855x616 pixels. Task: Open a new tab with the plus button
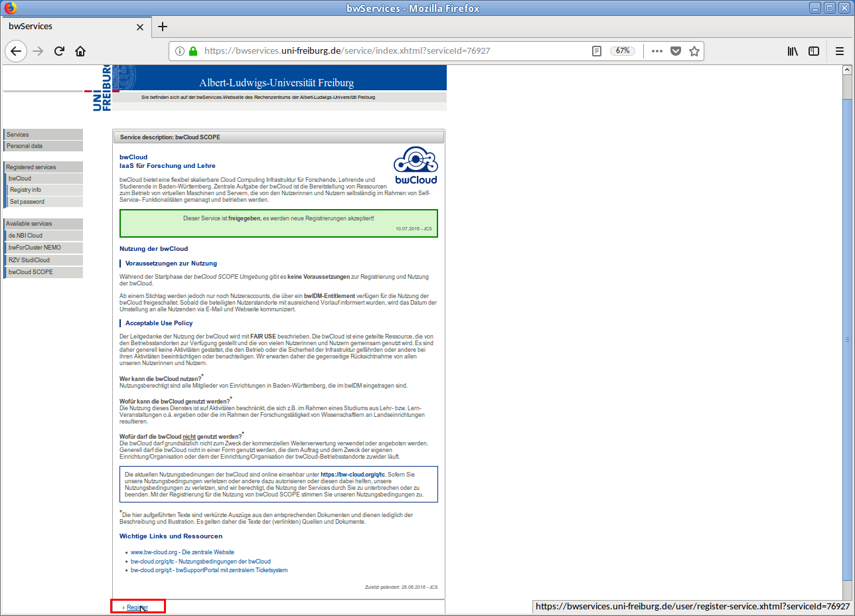[x=163, y=27]
